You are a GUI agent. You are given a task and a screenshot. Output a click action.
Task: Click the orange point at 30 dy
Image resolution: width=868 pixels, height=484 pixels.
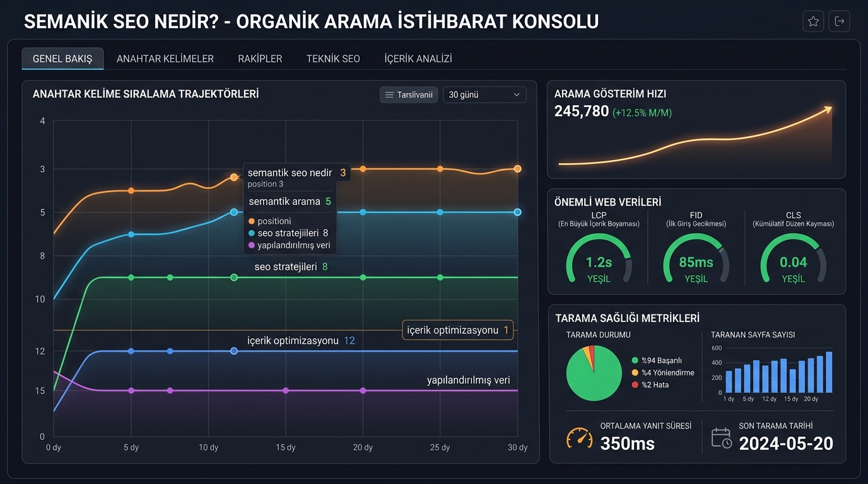tap(517, 169)
